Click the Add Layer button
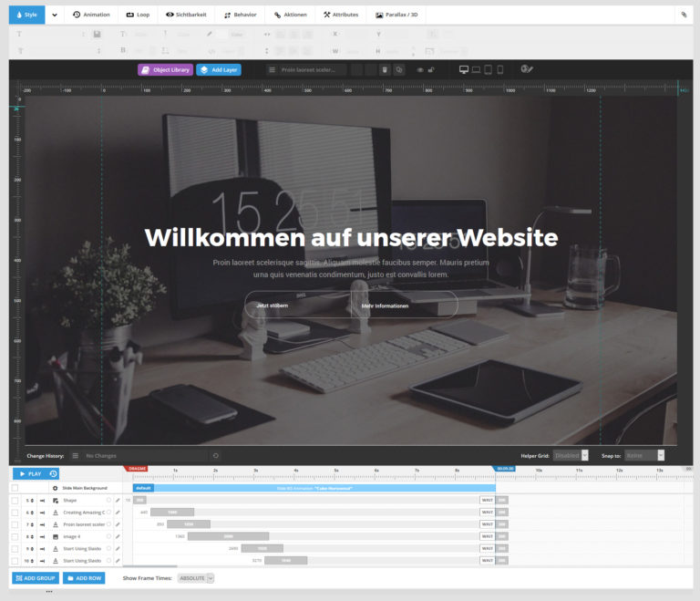The height and width of the screenshot is (601, 700). [x=219, y=69]
